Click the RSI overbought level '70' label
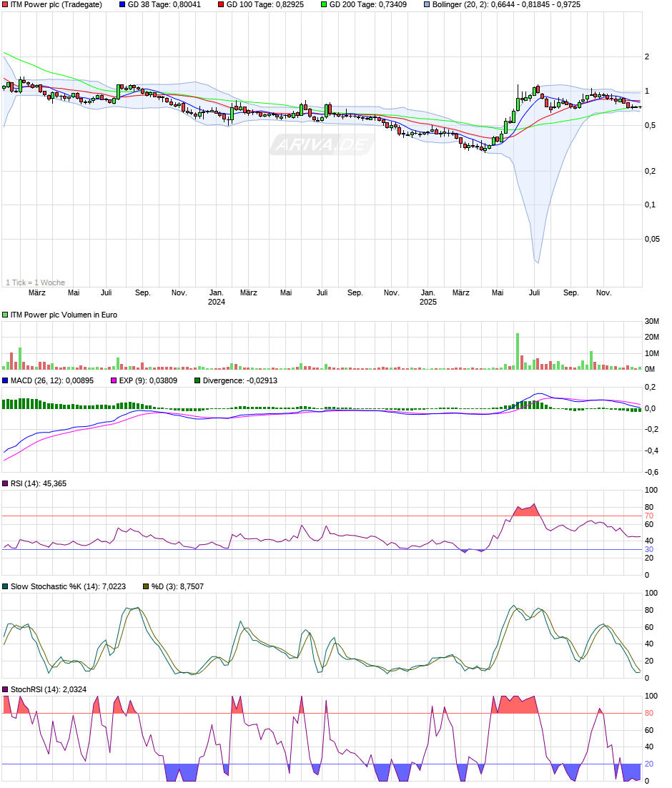This screenshot has width=672, height=788. click(x=649, y=516)
